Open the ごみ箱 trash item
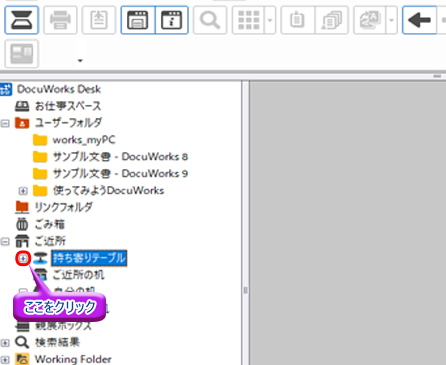The image size is (446, 365). click(x=40, y=224)
